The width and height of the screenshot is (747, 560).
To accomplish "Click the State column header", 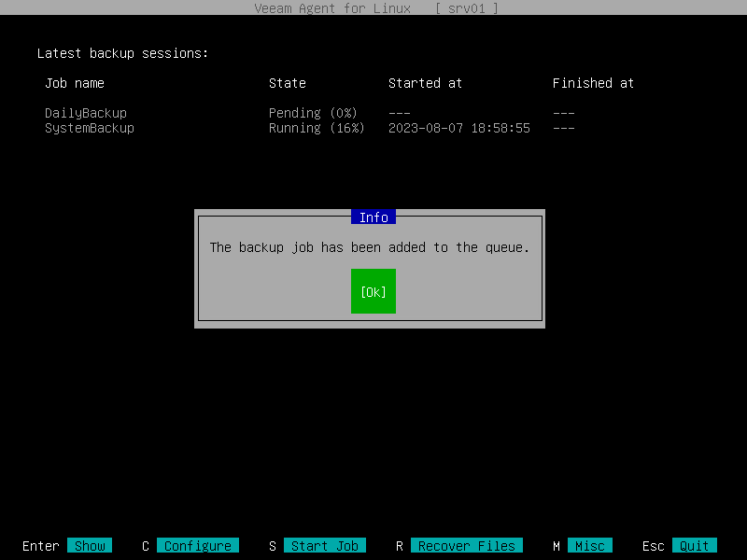I will [x=287, y=83].
